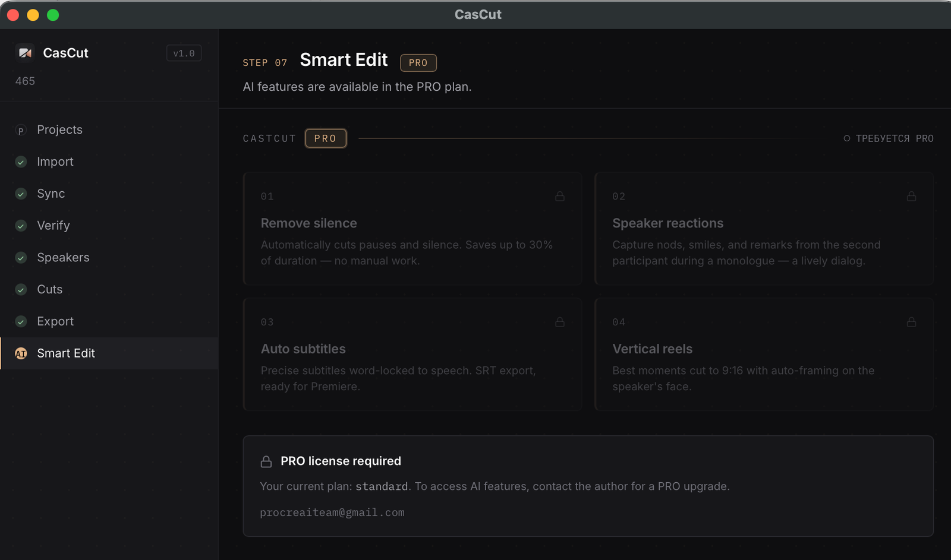Click the checkmark icon beside Import

click(21, 162)
